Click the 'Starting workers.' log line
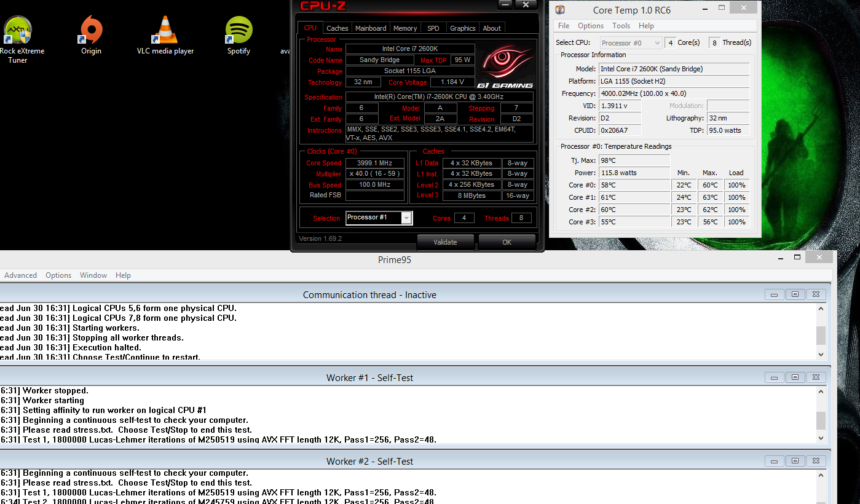 coord(70,328)
